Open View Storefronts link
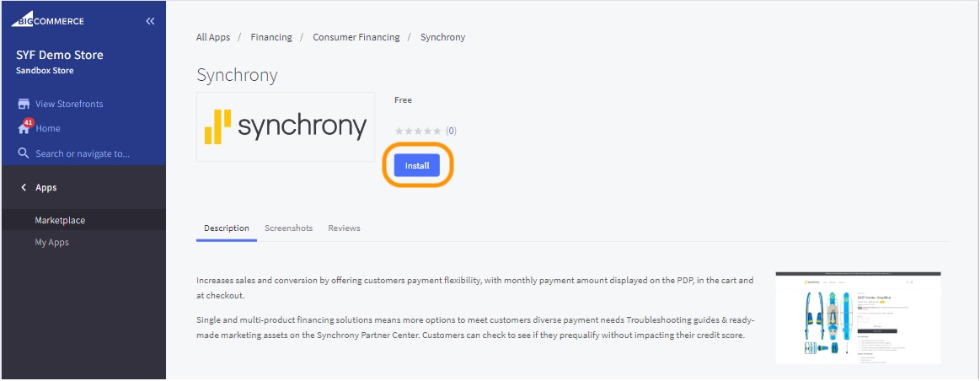The image size is (980, 381). point(69,104)
